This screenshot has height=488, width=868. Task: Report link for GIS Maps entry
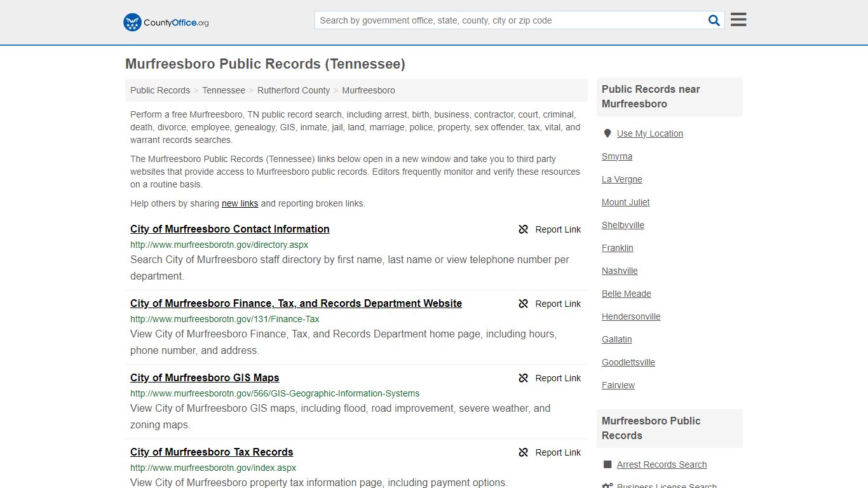(x=558, y=378)
